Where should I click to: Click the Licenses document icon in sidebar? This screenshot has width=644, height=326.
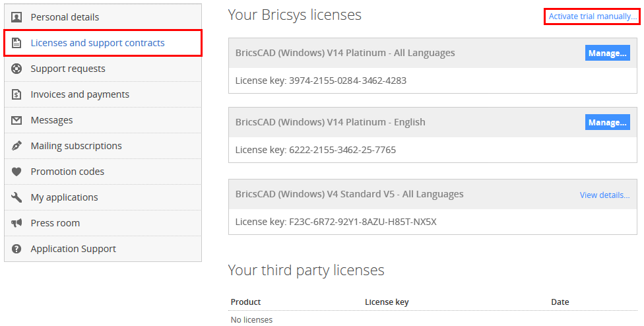(x=16, y=43)
